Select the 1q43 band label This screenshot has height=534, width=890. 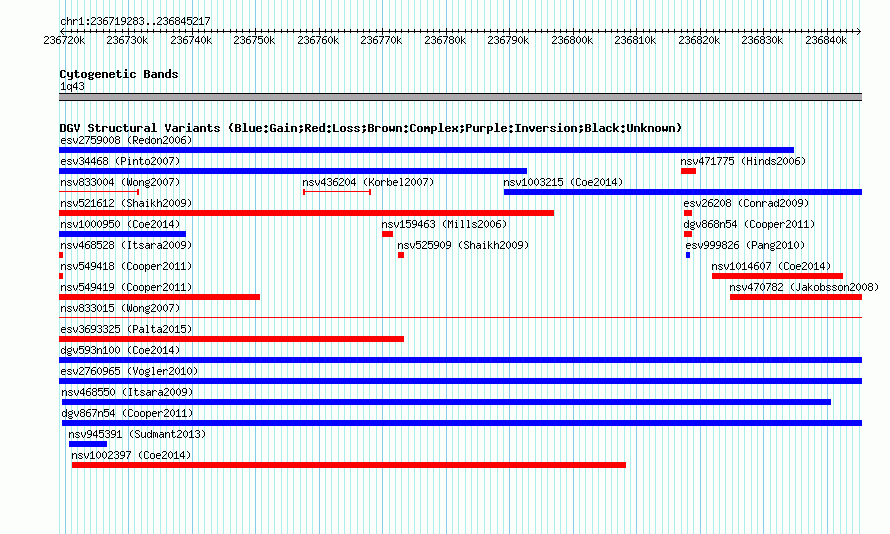coord(72,86)
